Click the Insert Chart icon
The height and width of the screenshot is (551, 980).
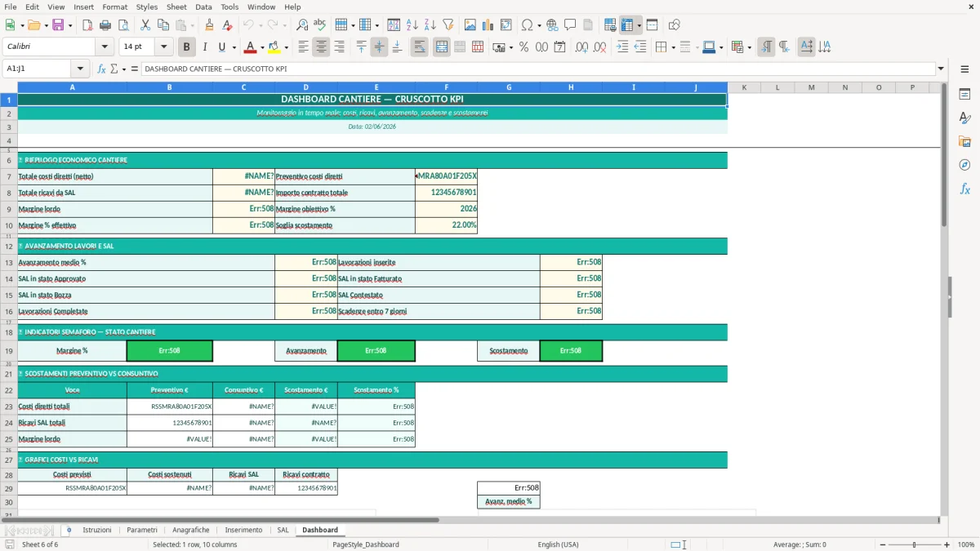coord(488,24)
